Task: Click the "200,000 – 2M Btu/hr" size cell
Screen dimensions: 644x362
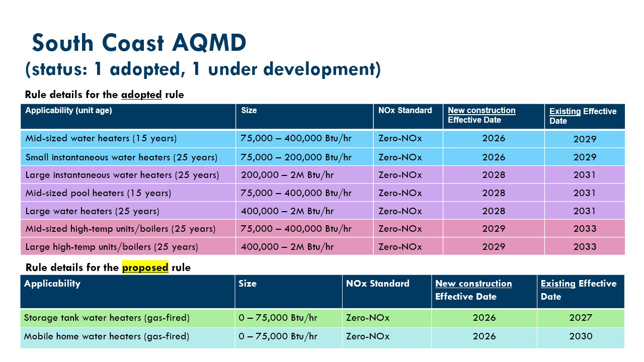Action: pos(287,175)
